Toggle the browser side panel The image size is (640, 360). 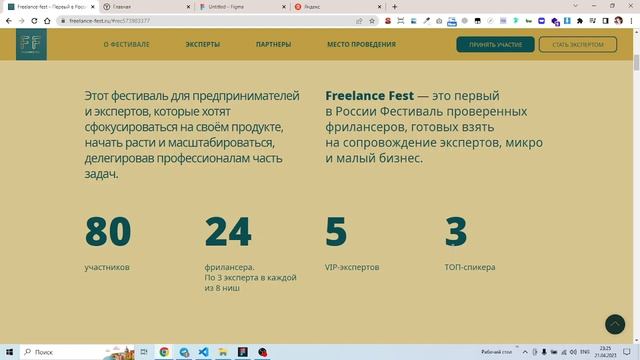tap(606, 21)
